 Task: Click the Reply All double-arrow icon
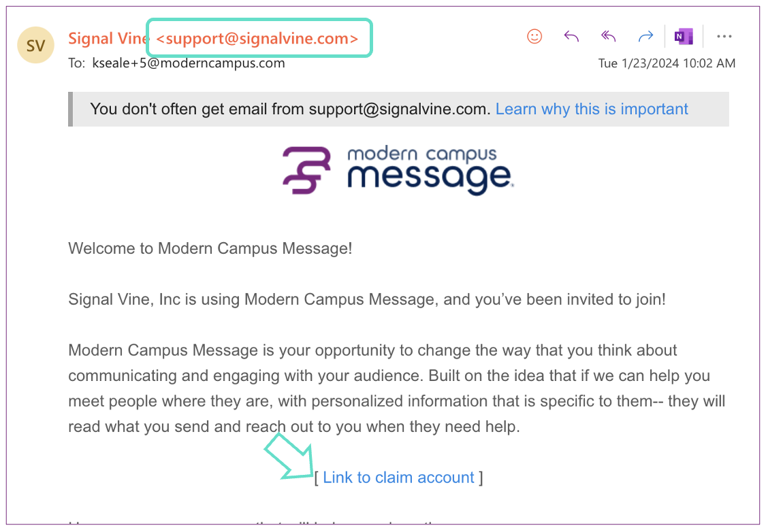[x=608, y=37]
